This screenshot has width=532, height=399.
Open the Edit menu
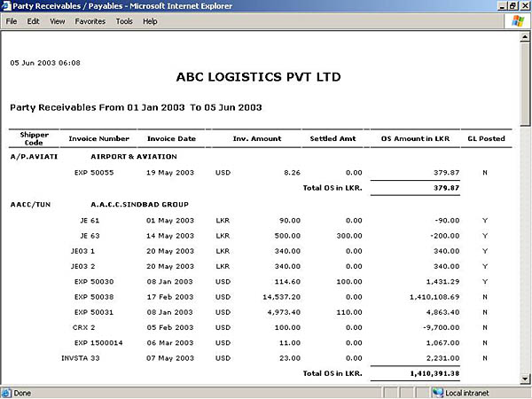pyautogui.click(x=33, y=21)
